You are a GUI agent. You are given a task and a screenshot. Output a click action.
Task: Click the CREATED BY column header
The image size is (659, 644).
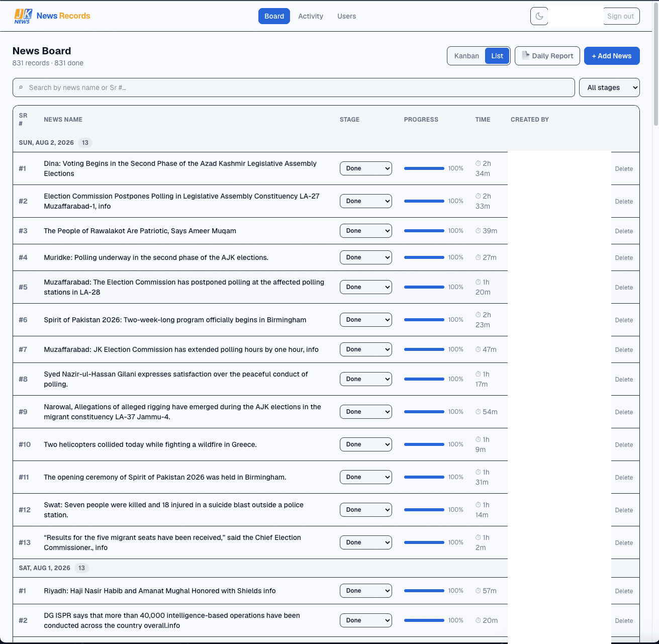pyautogui.click(x=530, y=120)
